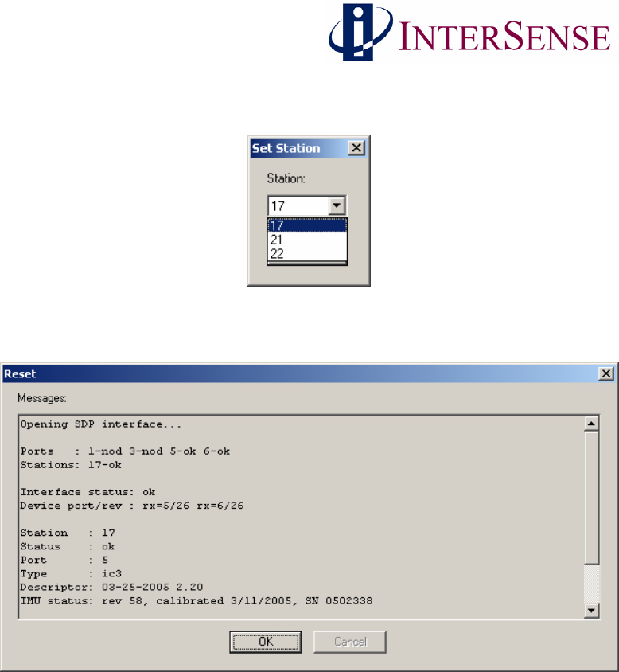This screenshot has width=619, height=672.
Task: Click the 'Descriptor: 03-25-2005 2.20' line
Action: tap(112, 587)
